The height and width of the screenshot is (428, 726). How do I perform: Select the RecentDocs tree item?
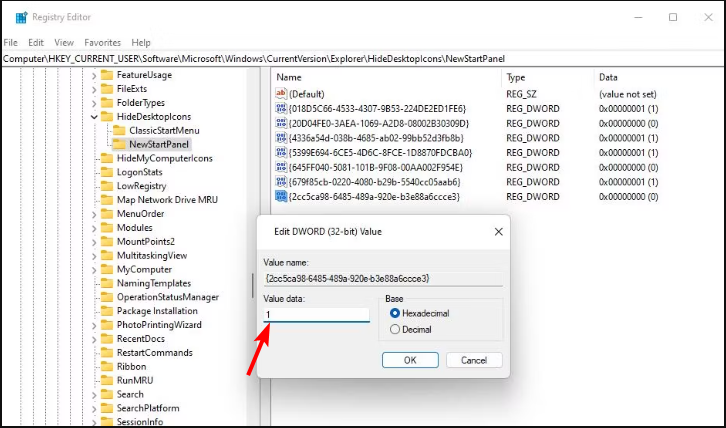(x=141, y=339)
